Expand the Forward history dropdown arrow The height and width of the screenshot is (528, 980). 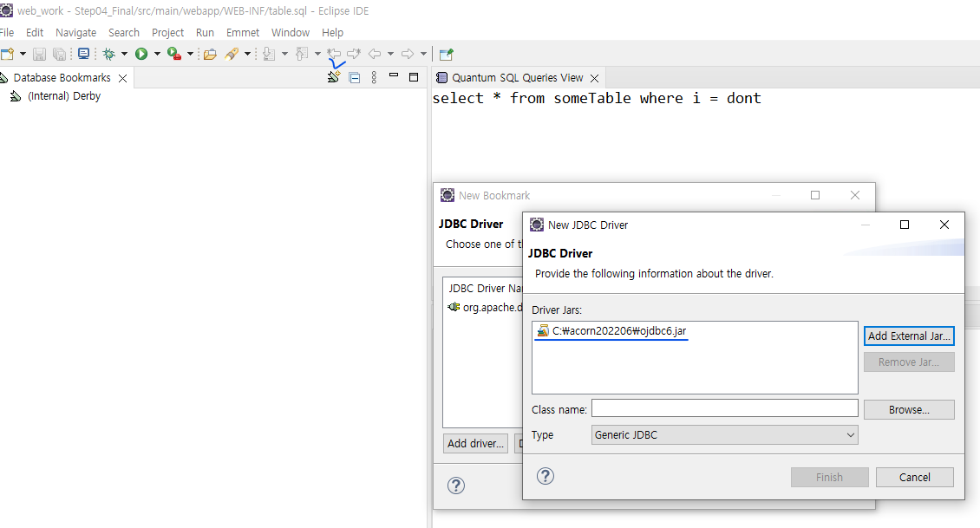tap(423, 55)
